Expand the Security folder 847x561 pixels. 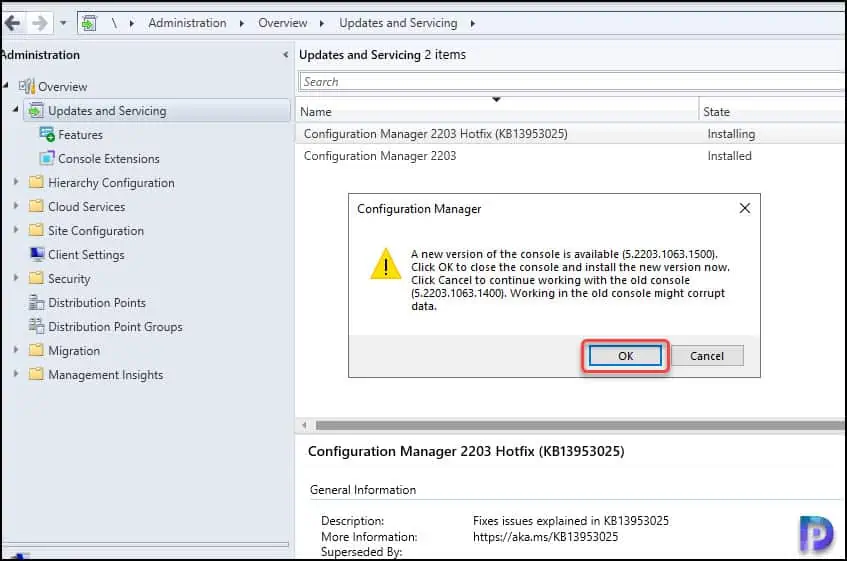click(x=16, y=278)
